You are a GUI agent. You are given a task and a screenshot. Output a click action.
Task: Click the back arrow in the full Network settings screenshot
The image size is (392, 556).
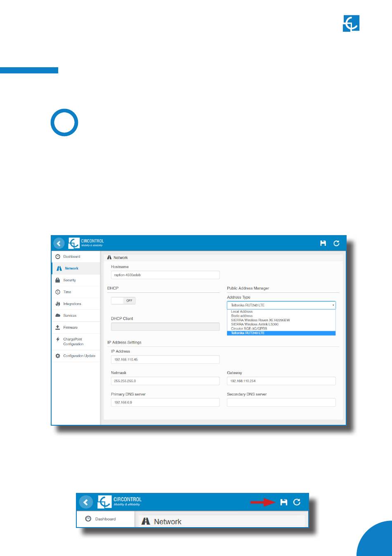(x=59, y=243)
